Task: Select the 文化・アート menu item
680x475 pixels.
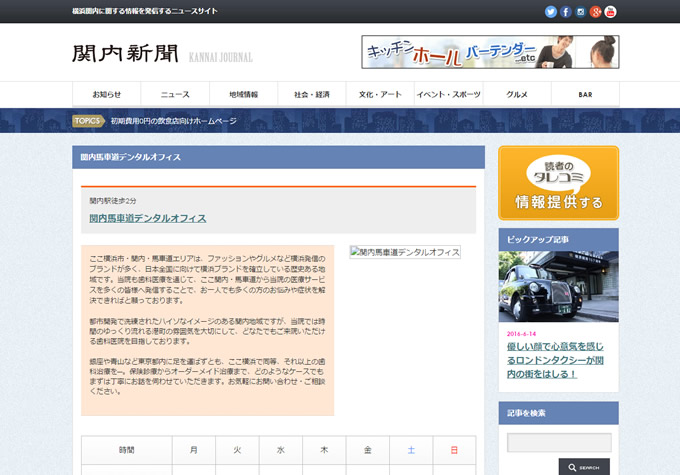Action: 380,94
